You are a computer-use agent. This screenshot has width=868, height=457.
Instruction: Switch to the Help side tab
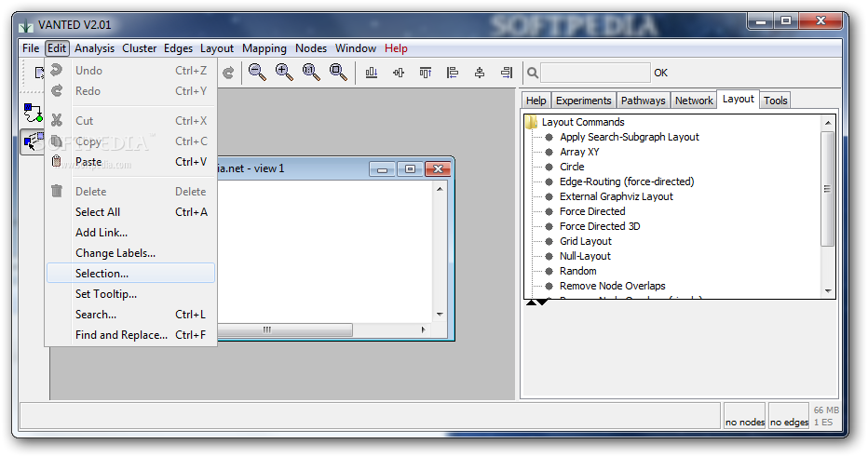536,101
